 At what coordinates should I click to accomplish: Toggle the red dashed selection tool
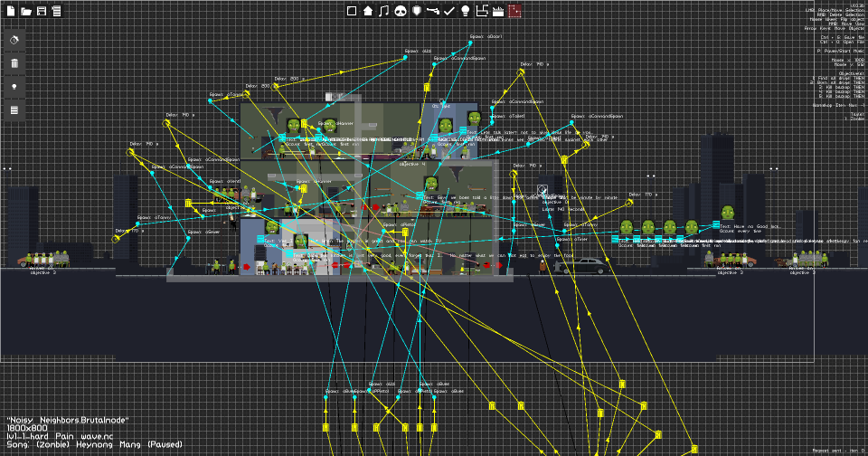coord(514,11)
